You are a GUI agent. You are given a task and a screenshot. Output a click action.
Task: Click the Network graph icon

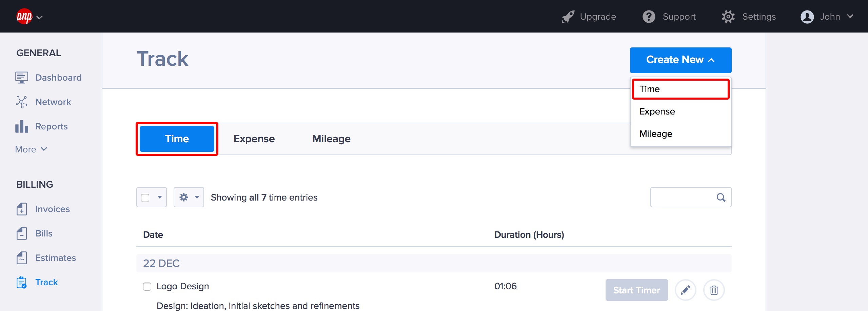pos(22,102)
